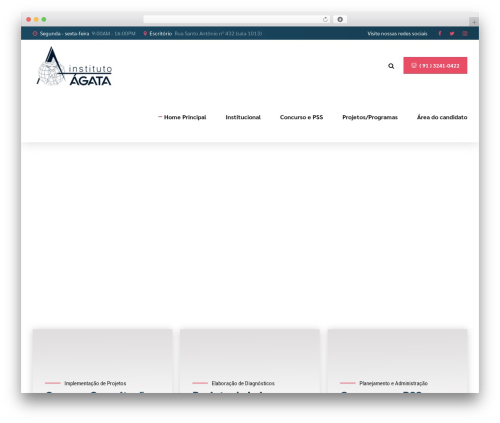Open the Institucional menu

tap(243, 117)
